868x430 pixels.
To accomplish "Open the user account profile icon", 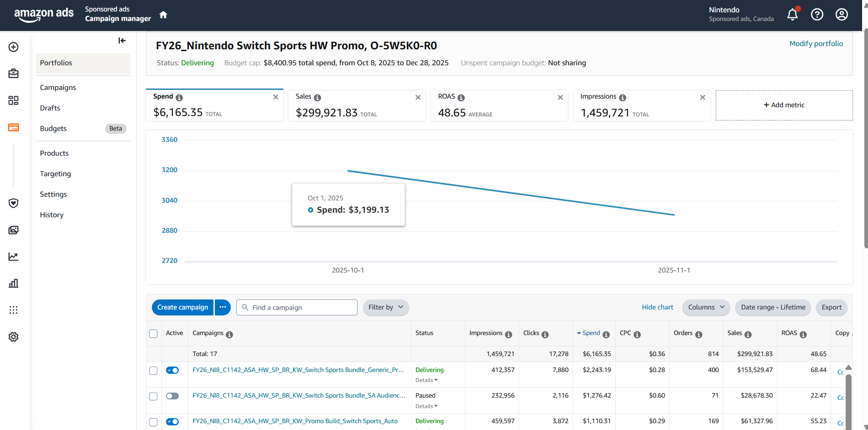I will [x=842, y=15].
